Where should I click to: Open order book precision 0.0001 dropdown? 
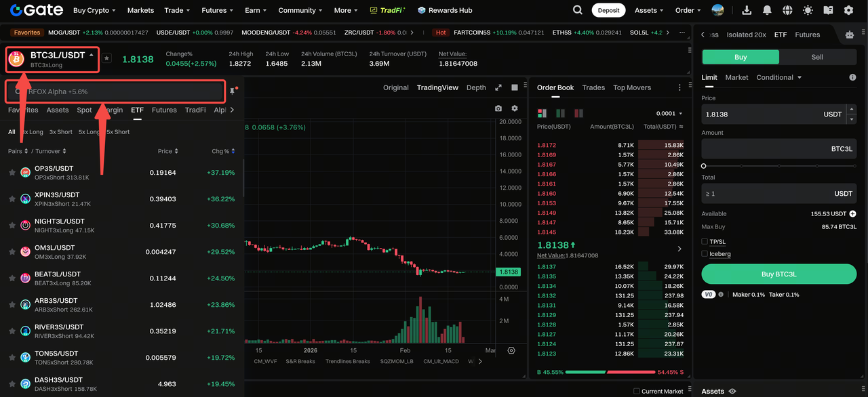669,114
